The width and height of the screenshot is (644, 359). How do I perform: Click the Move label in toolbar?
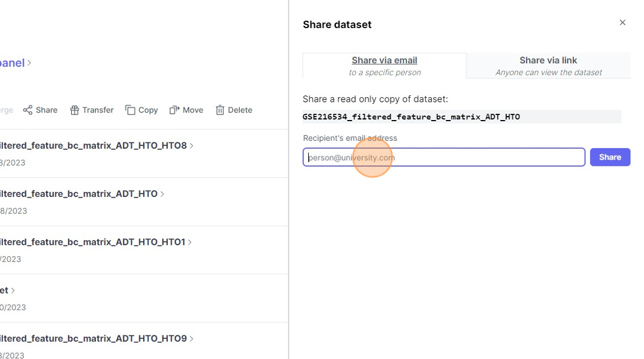[x=193, y=110]
